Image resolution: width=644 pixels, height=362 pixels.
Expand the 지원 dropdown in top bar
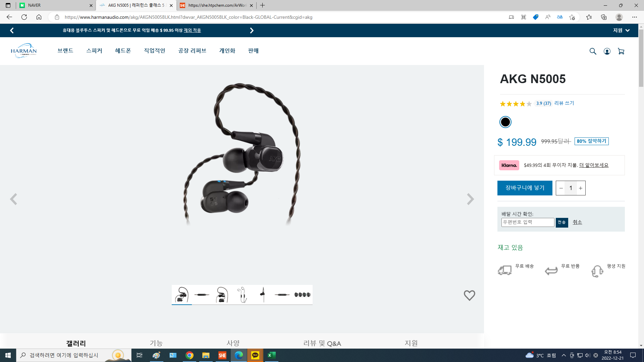tap(621, 31)
